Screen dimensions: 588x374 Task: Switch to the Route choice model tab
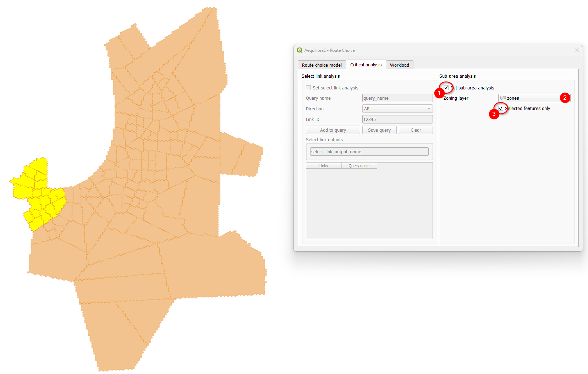pos(321,65)
